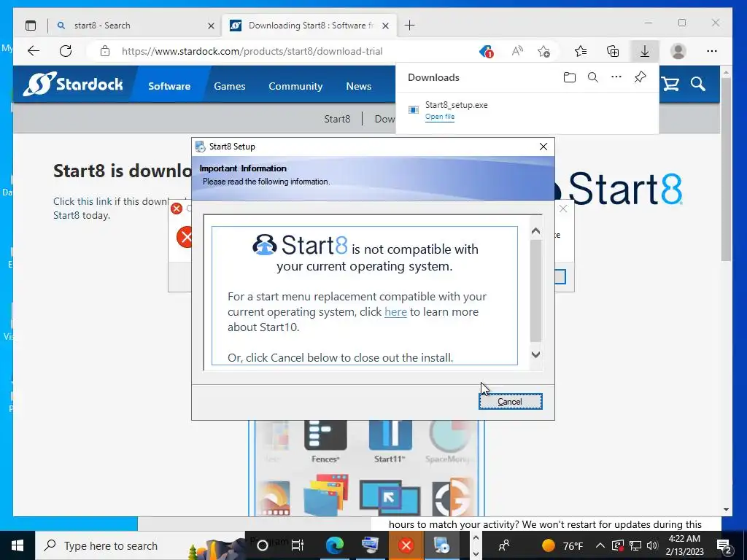Viewport: 747px width, 560px height.
Task: Click the volume speaker tray icon
Action: (x=652, y=545)
